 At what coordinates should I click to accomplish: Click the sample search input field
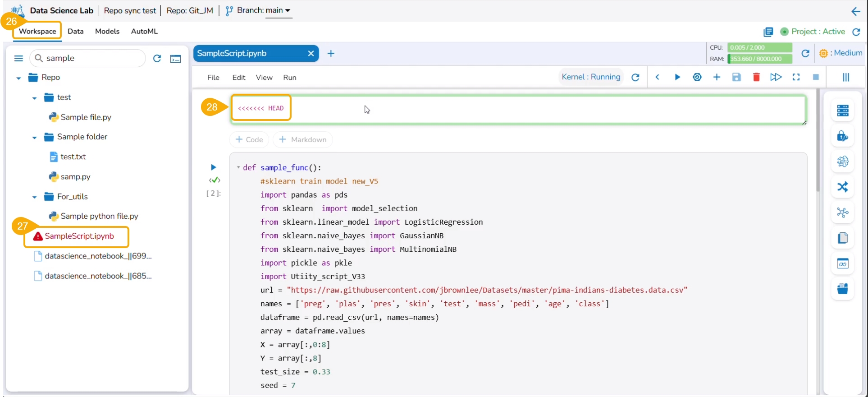pyautogui.click(x=90, y=58)
